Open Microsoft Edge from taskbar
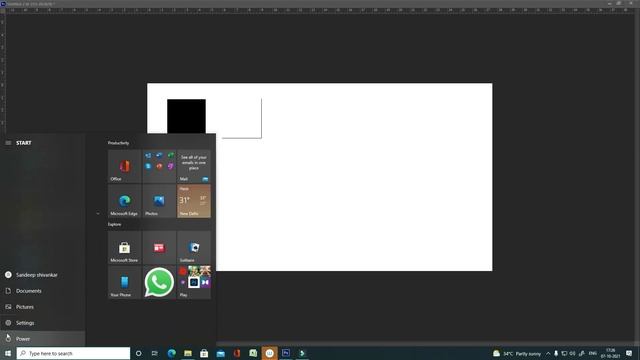 171,353
